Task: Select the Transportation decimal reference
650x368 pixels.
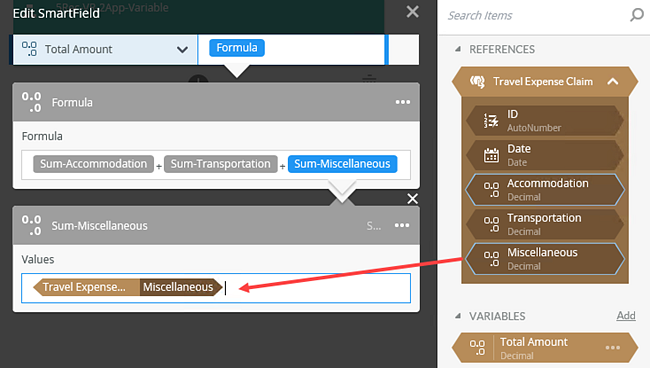Action: [545, 224]
